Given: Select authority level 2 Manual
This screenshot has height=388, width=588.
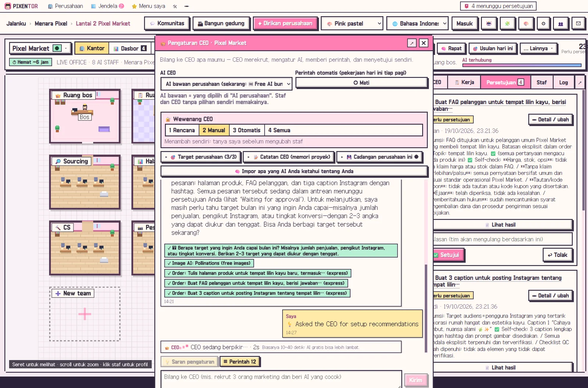Looking at the screenshot, I should coord(214,130).
